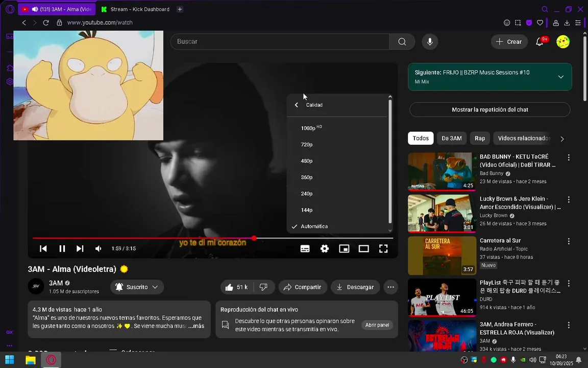Like the video (51 k)
The height and width of the screenshot is (368, 588).
tap(237, 287)
